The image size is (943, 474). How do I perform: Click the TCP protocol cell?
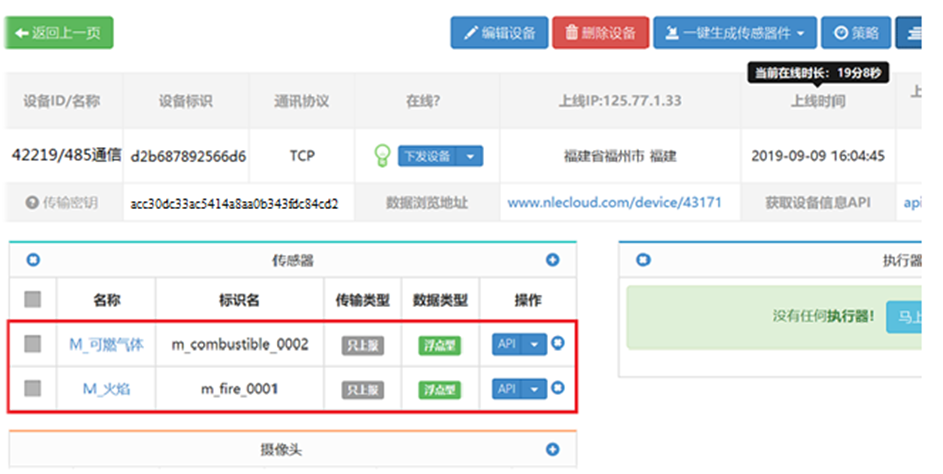(302, 156)
